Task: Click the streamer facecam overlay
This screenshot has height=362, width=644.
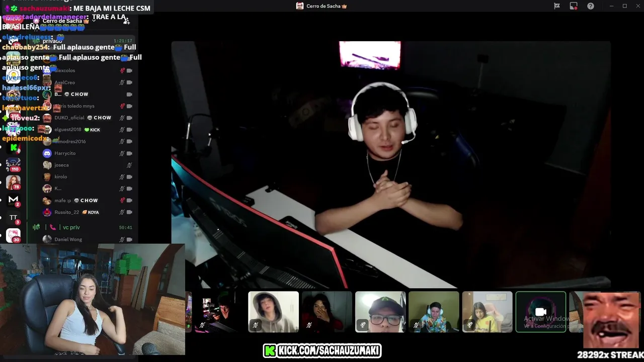Action: pos(93,300)
